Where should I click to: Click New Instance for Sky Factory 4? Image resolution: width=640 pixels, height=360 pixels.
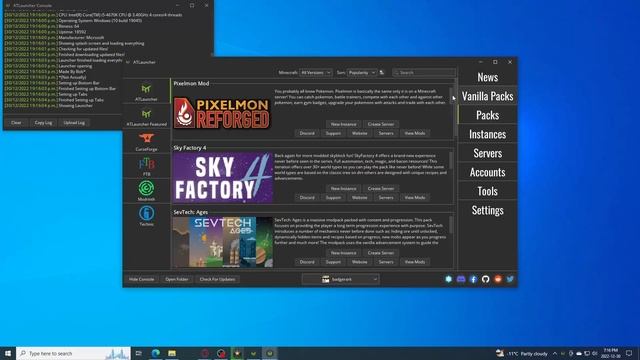343,189
